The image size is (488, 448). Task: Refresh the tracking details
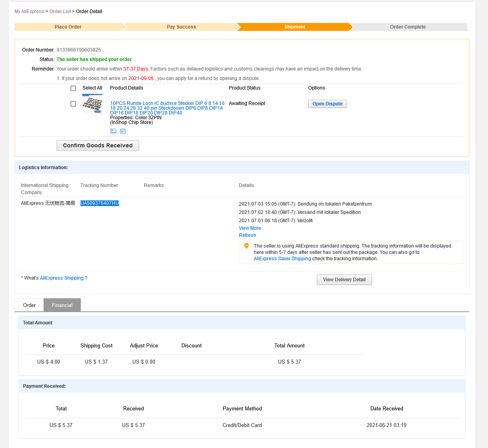pyautogui.click(x=248, y=235)
